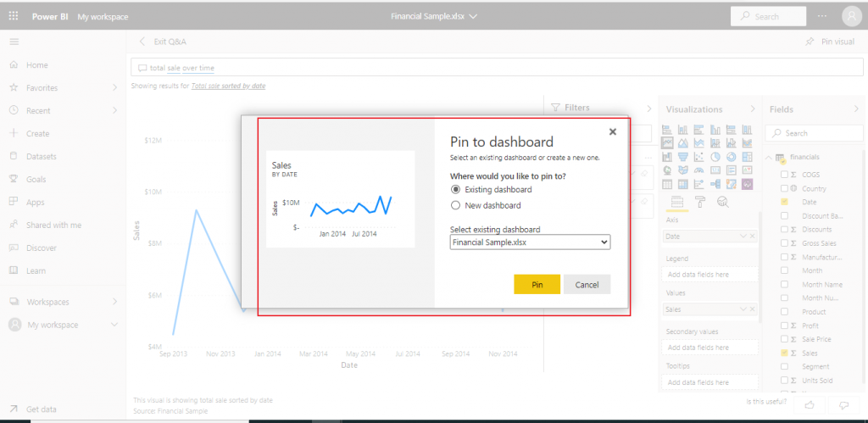Open the app launcher waffle icon
Viewport: 868px width, 423px height.
[x=14, y=16]
